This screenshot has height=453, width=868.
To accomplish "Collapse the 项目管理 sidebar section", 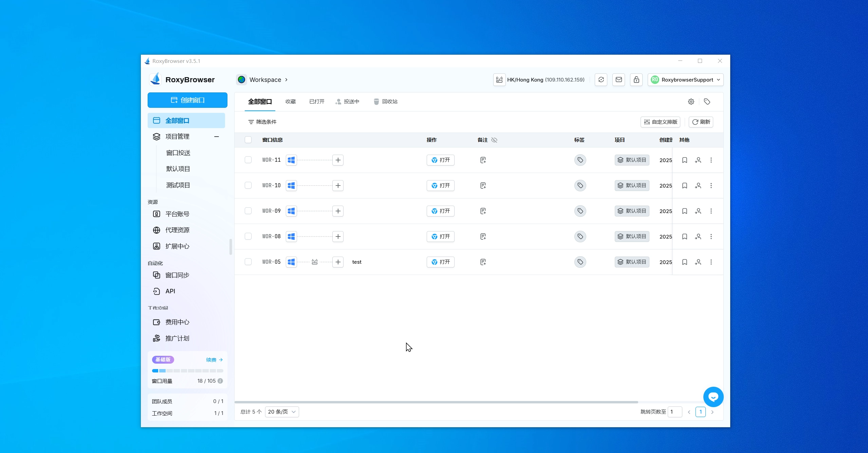I will point(217,137).
